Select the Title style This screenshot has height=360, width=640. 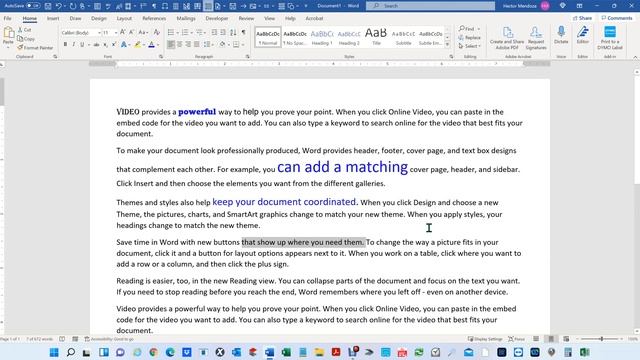click(376, 37)
